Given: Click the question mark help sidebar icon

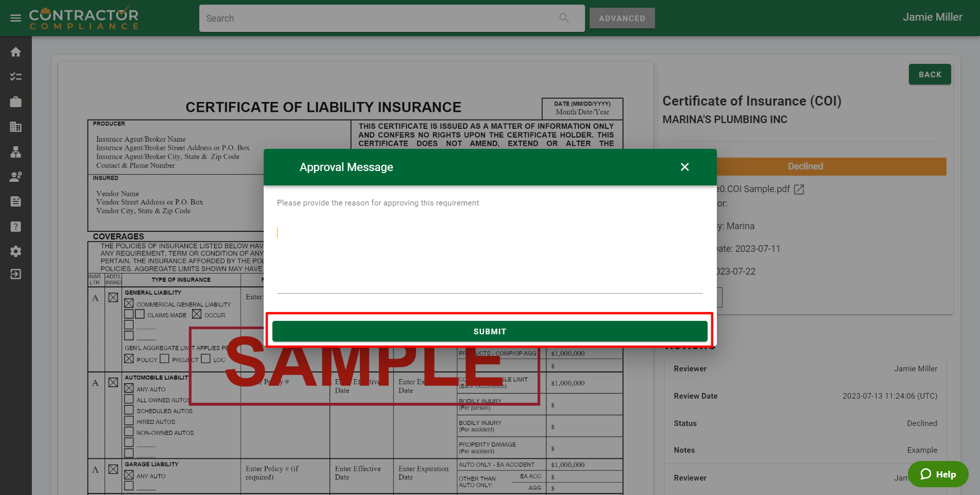Looking at the screenshot, I should pos(15,227).
